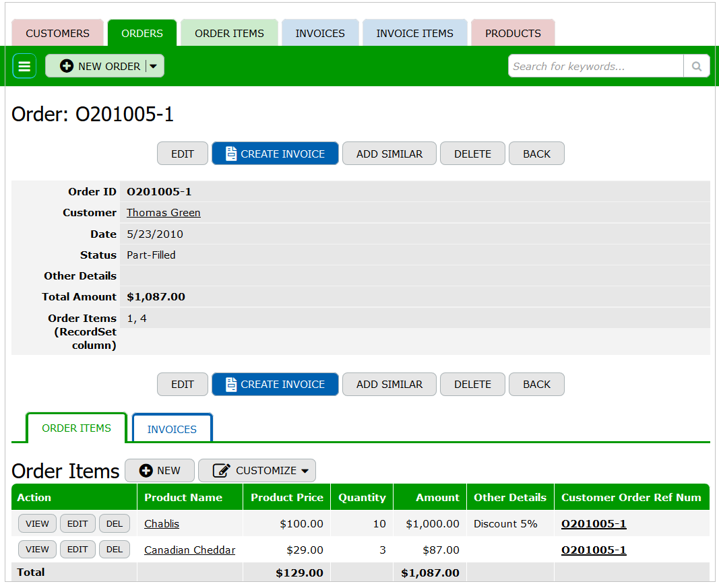Click the bottom Create Invoice button

[275, 384]
